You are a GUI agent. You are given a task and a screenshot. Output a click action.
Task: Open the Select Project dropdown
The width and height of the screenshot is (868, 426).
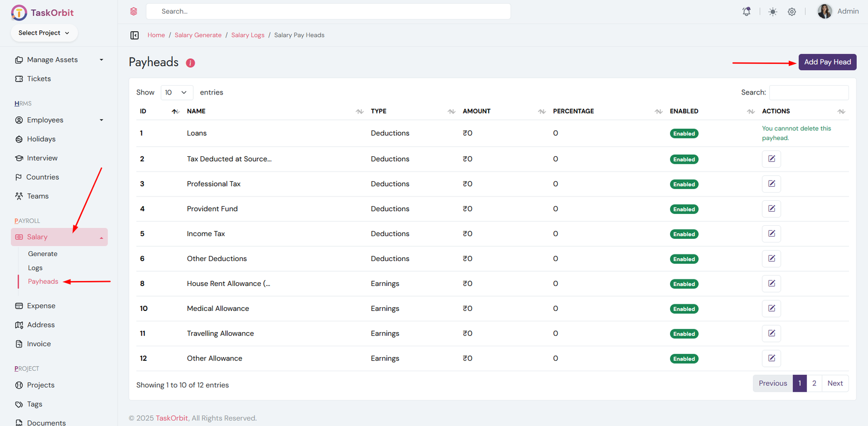coord(44,33)
